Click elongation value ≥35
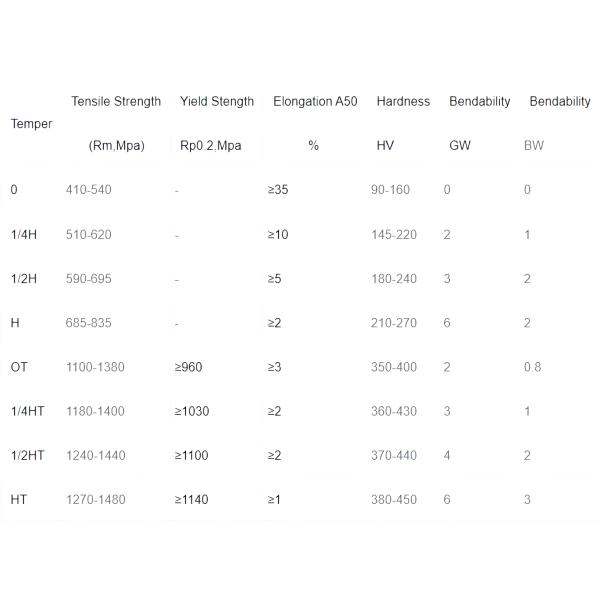 click(x=277, y=190)
